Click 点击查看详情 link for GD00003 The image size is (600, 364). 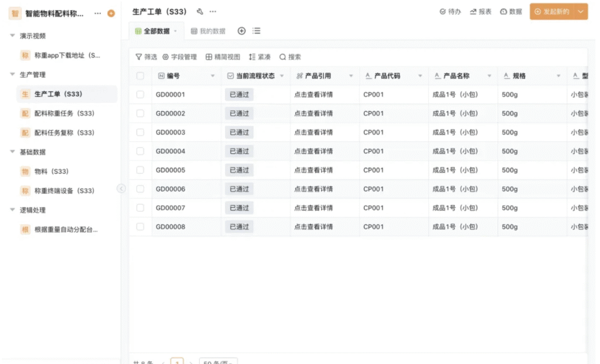pyautogui.click(x=313, y=132)
